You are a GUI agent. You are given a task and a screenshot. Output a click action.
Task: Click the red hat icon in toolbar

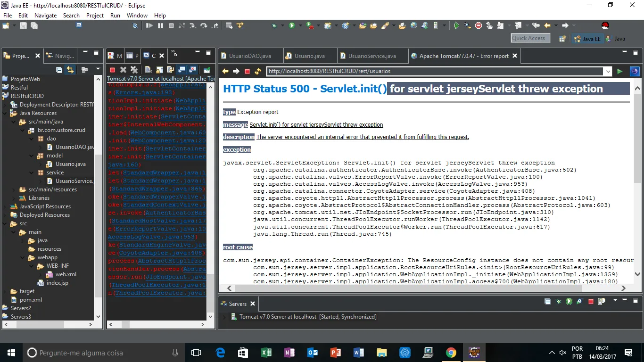point(605,26)
